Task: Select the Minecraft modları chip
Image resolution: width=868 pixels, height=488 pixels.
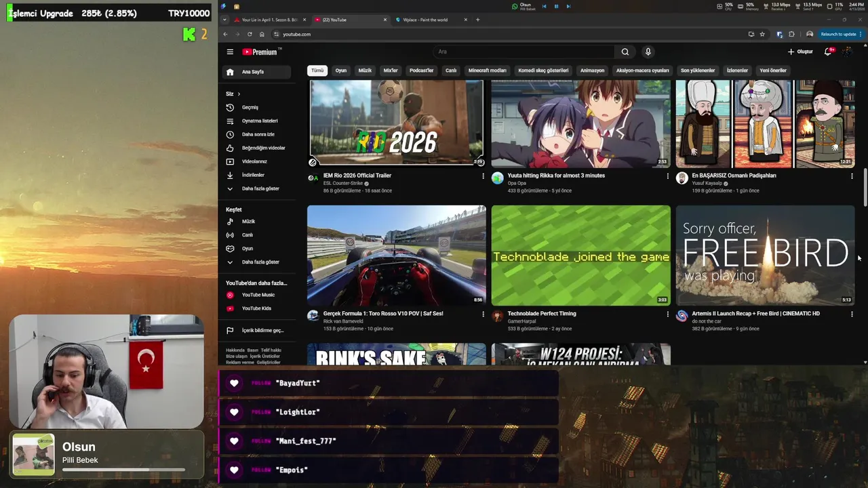Action: coord(488,70)
